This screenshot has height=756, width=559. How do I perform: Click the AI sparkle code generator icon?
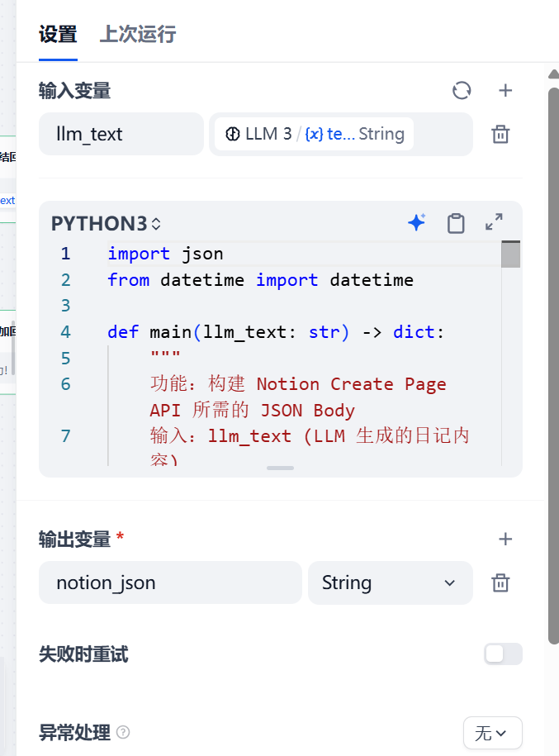pos(417,222)
